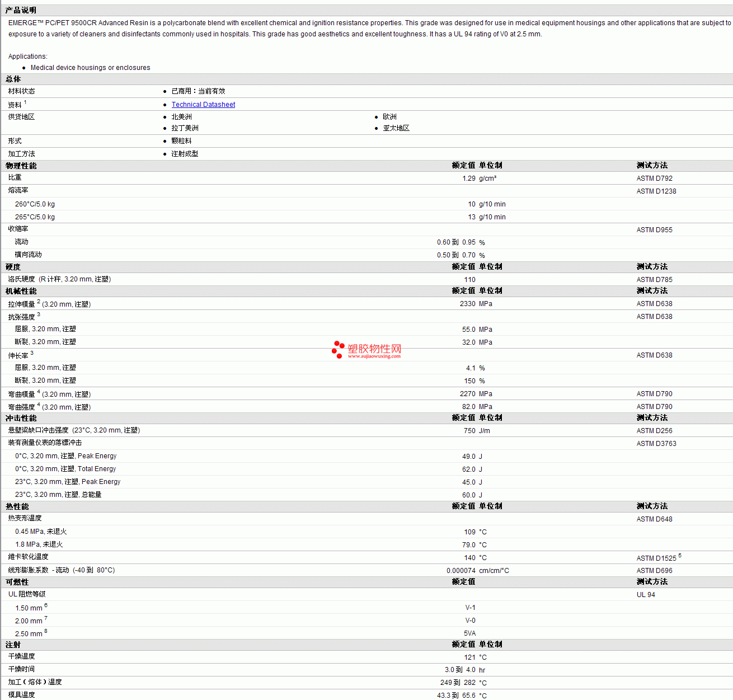
Task: Select the ASTM D792 test method
Action: click(x=655, y=178)
